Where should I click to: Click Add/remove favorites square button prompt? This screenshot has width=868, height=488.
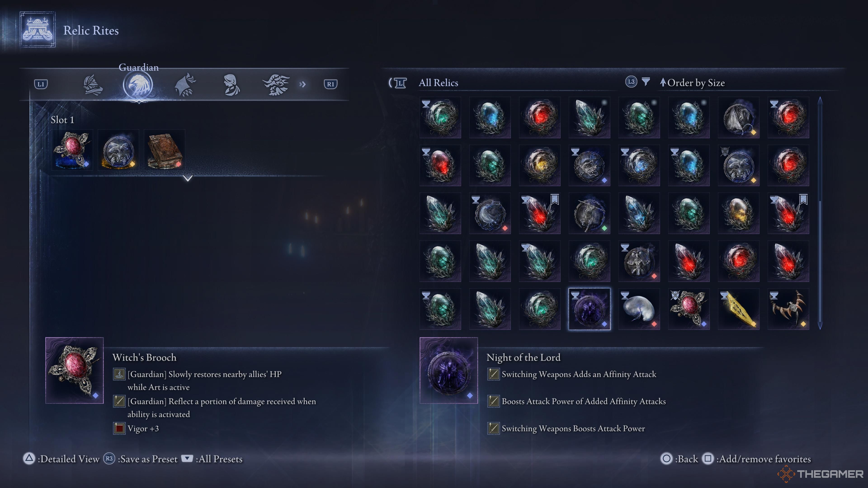pyautogui.click(x=708, y=459)
